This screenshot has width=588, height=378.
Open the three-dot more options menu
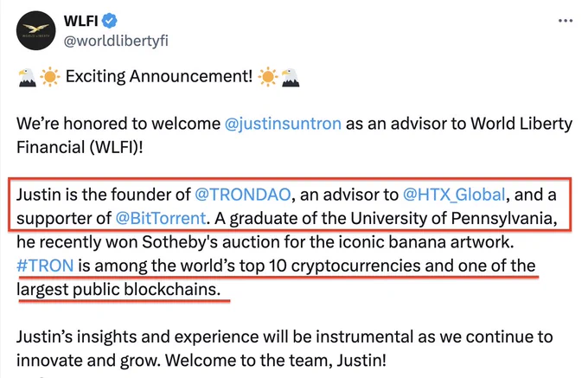pos(566,21)
